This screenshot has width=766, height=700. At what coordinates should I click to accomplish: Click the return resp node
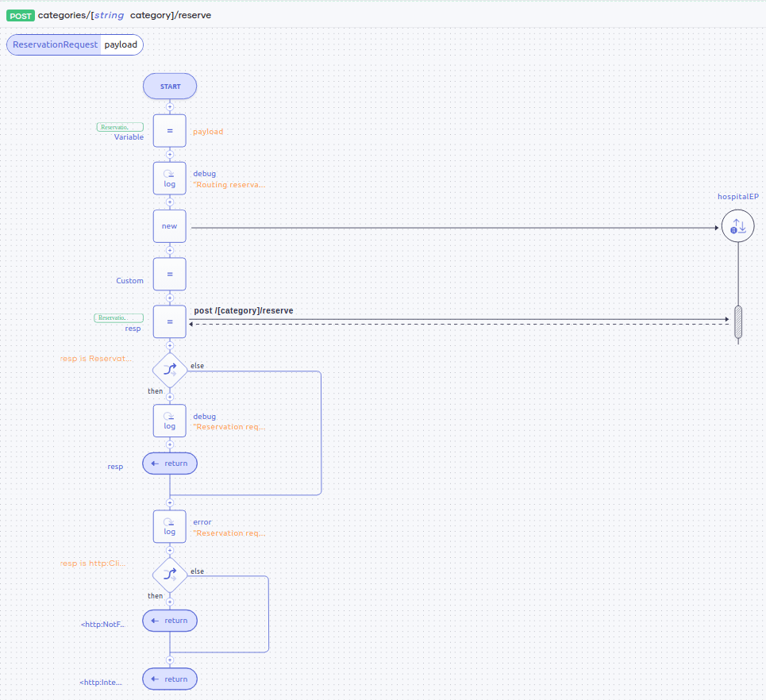pos(170,463)
